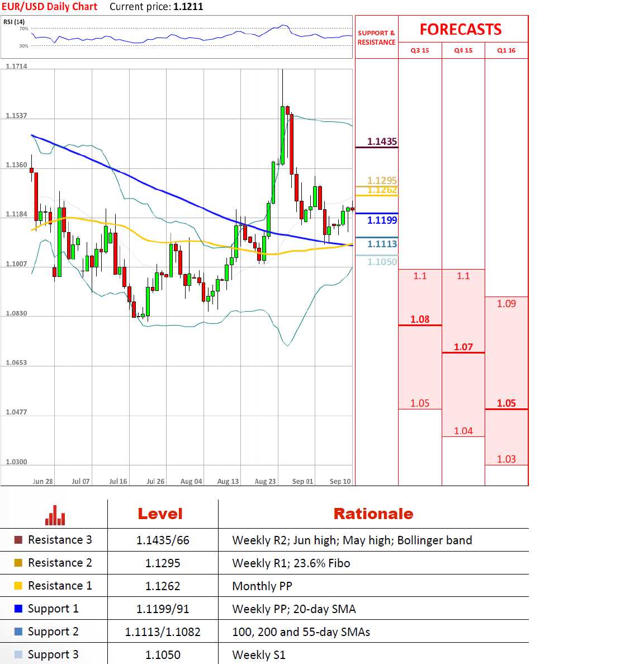Click the rationale 'Weekly R1; 23.6% Fibo'
The image size is (644, 664).
291,563
